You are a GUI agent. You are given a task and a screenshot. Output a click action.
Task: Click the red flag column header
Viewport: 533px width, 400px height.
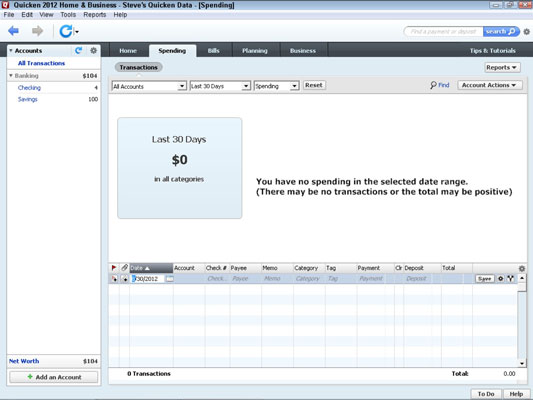(114, 268)
